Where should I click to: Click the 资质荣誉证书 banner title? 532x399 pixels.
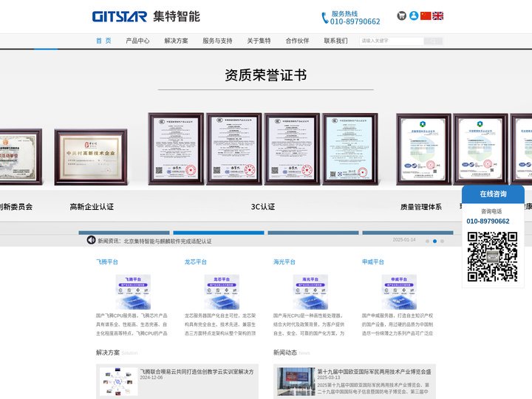(x=266, y=75)
